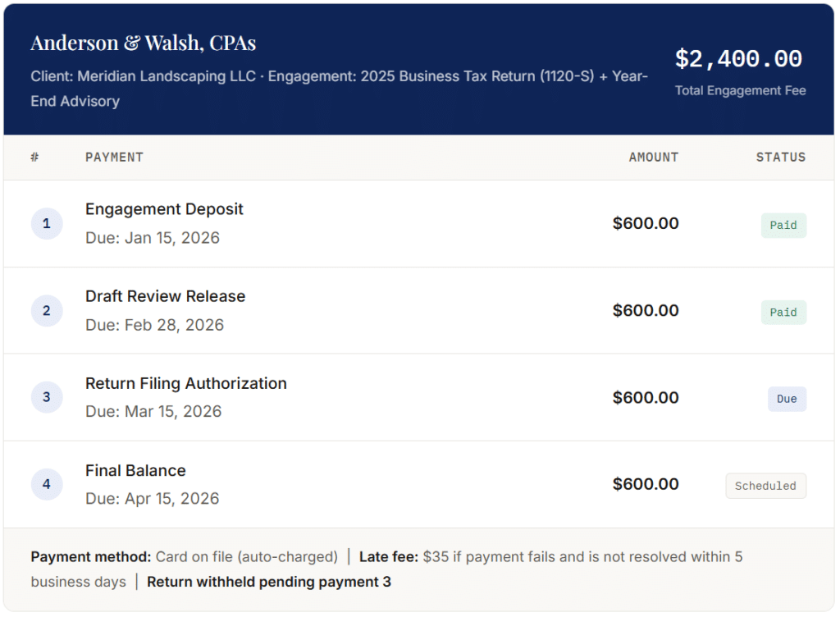Image resolution: width=840 pixels, height=617 pixels.
Task: Click the $2,400.00 total engagement fee
Action: click(738, 59)
